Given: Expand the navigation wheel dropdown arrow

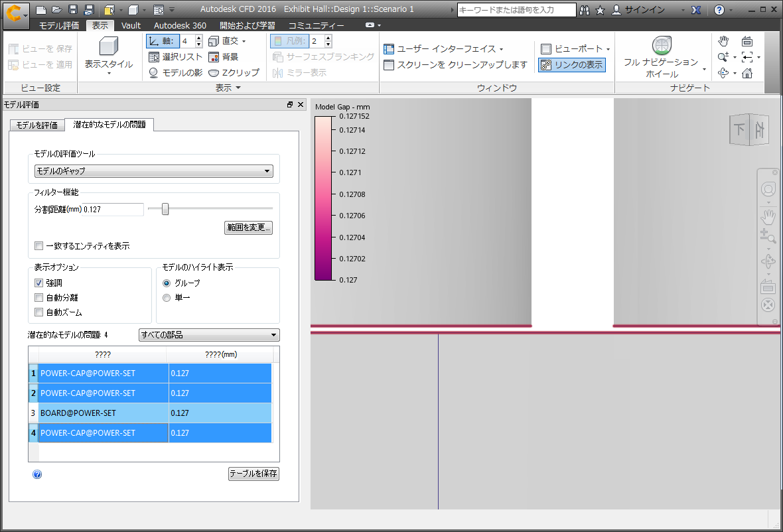Looking at the screenshot, I should (705, 70).
